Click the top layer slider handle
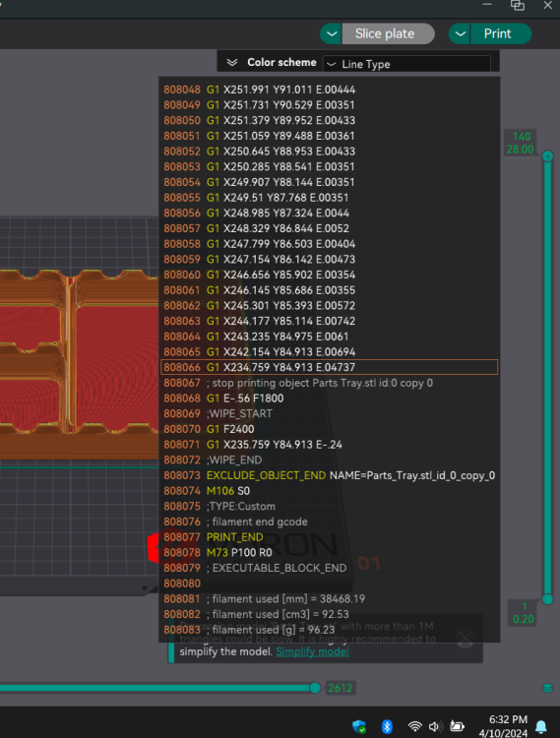 pos(547,155)
